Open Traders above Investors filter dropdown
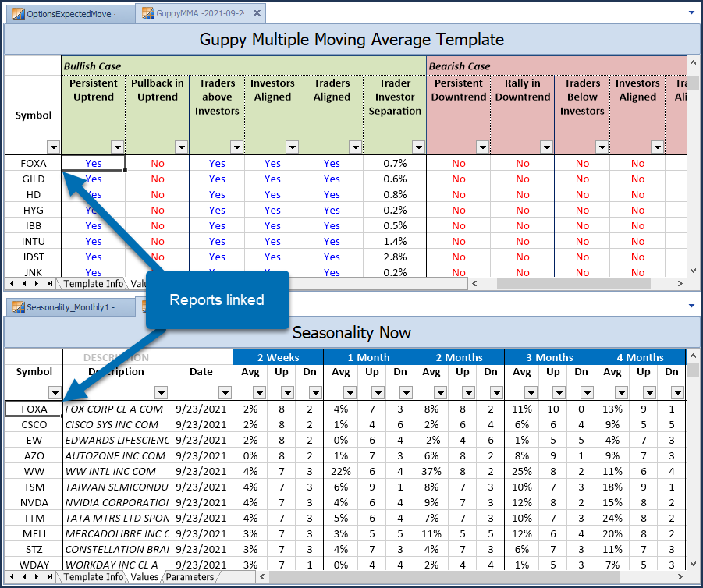The image size is (703, 588). [x=236, y=147]
